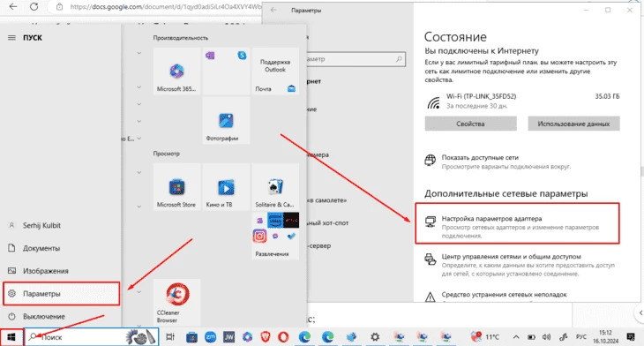Open Zoom from the taskbar
Screen dimensions: 644x346
tap(210, 337)
